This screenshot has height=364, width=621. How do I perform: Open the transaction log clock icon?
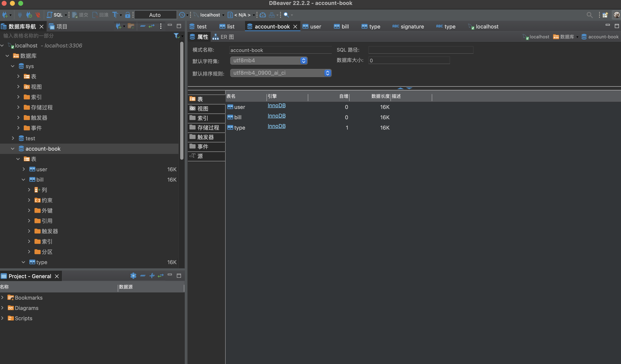(182, 15)
